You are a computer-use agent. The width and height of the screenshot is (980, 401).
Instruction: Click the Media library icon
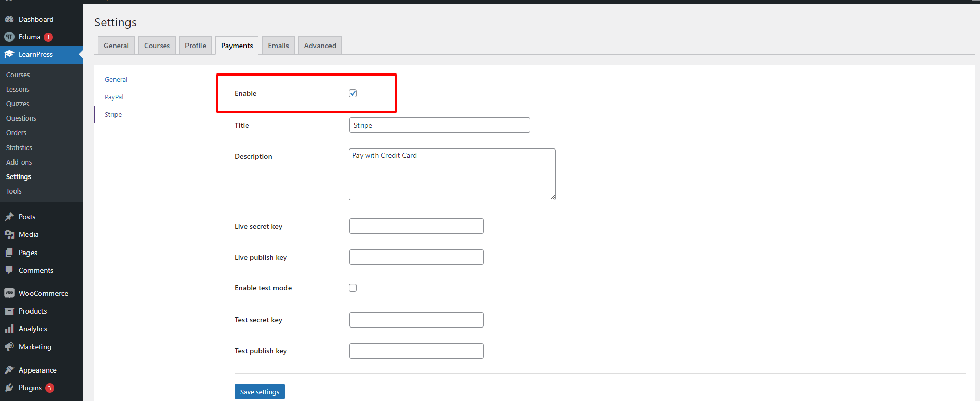(x=9, y=234)
